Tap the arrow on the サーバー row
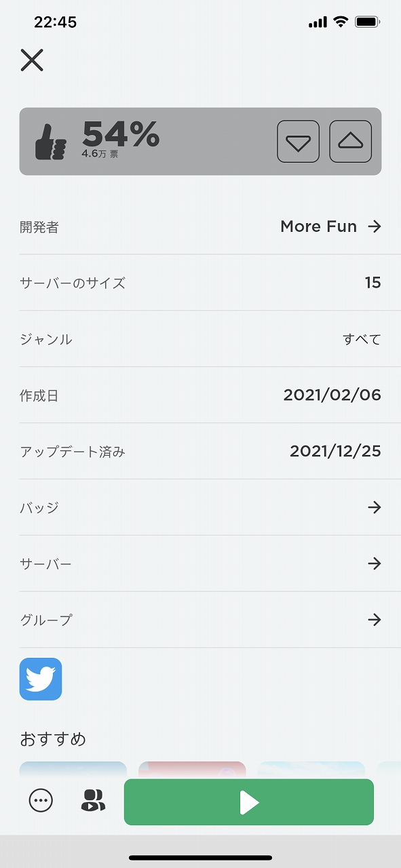This screenshot has height=868, width=401. click(x=375, y=564)
